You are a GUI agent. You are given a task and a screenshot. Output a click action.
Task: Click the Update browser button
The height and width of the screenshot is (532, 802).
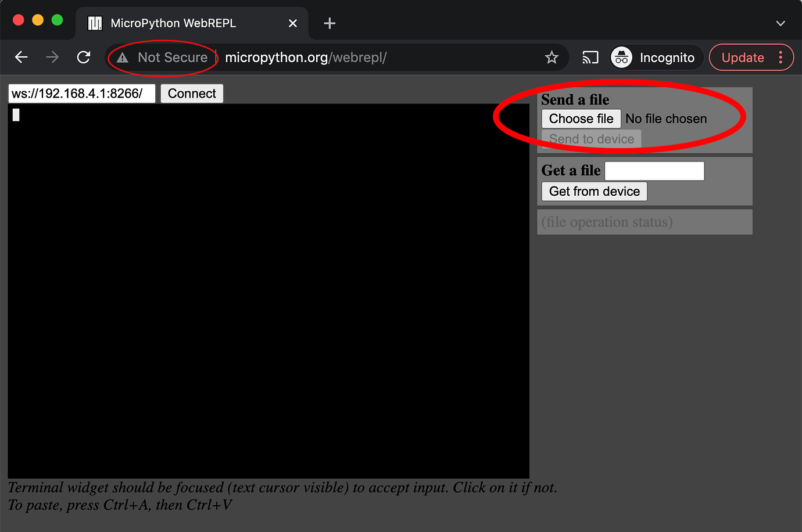742,57
